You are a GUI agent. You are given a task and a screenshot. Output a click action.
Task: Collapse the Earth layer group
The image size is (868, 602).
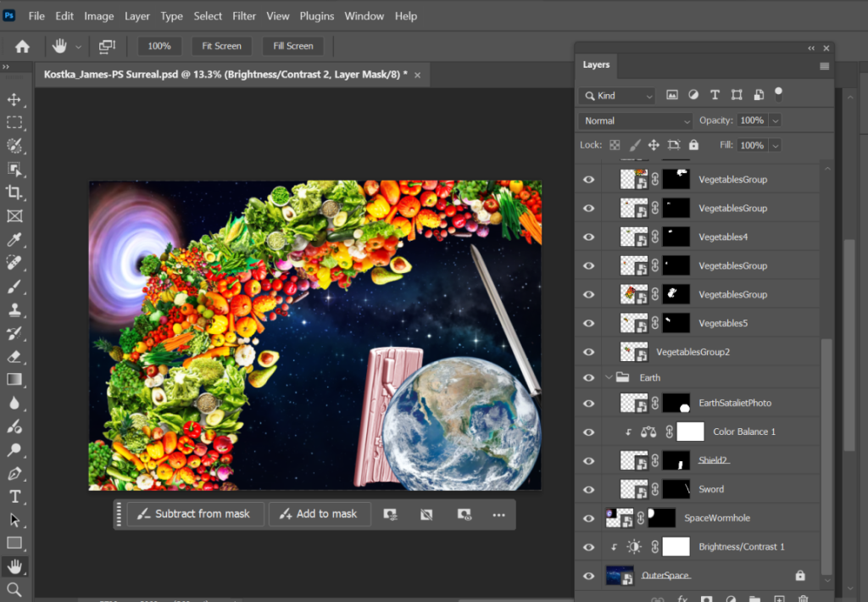(x=608, y=377)
